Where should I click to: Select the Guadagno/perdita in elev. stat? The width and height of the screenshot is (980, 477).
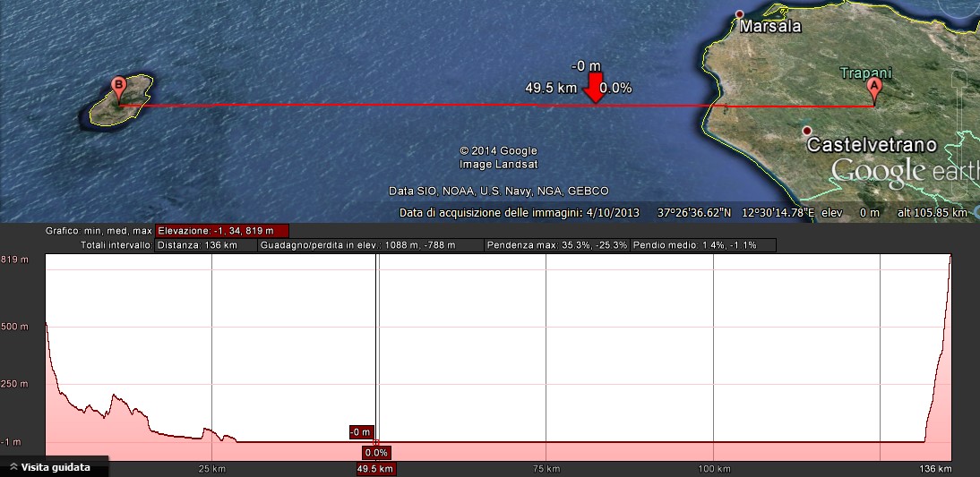[x=370, y=245]
